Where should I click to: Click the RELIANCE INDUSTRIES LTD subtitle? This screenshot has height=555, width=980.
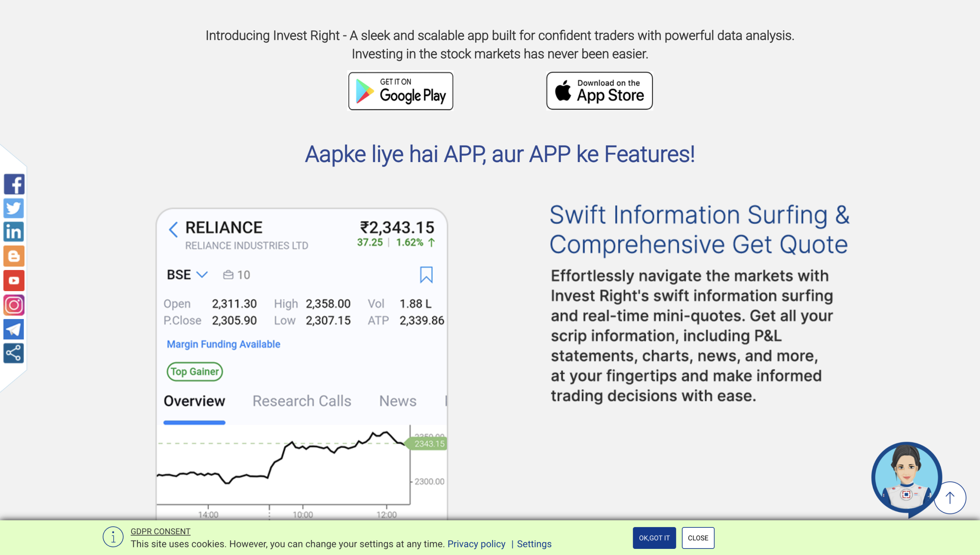pos(247,246)
